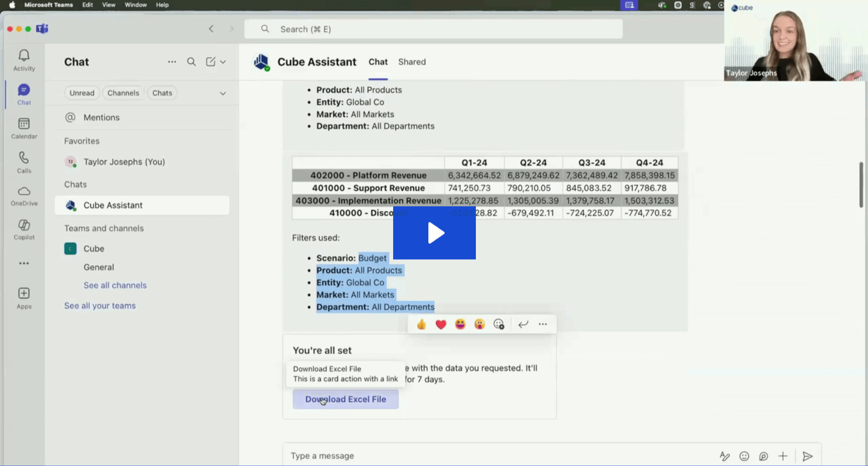868x466 pixels.
Task: Open more options for the Chat list
Action: (172, 61)
